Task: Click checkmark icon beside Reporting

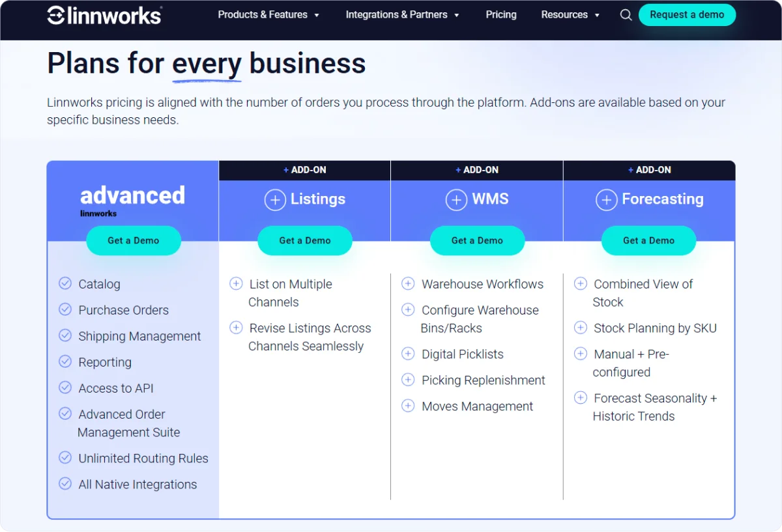Action: pyautogui.click(x=65, y=361)
